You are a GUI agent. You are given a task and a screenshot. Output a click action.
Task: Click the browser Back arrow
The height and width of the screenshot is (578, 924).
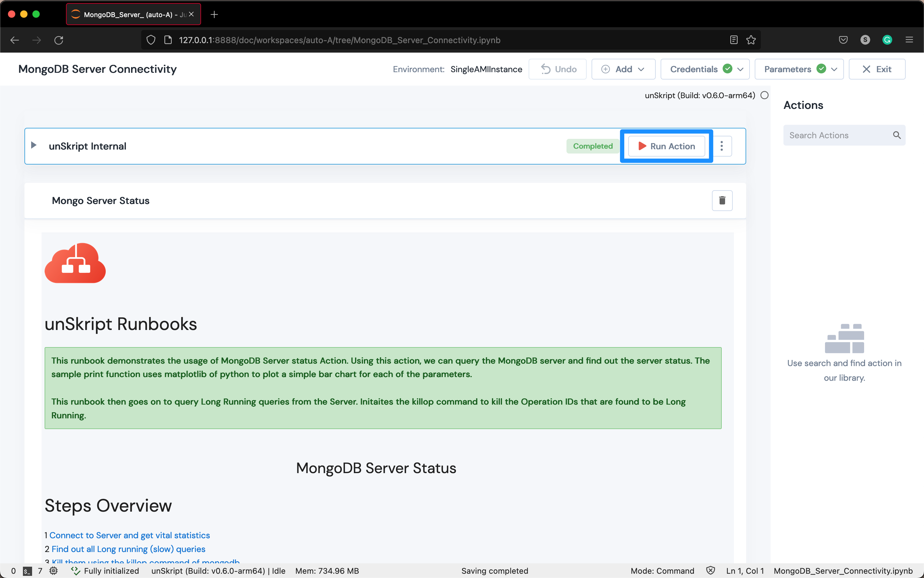(14, 40)
